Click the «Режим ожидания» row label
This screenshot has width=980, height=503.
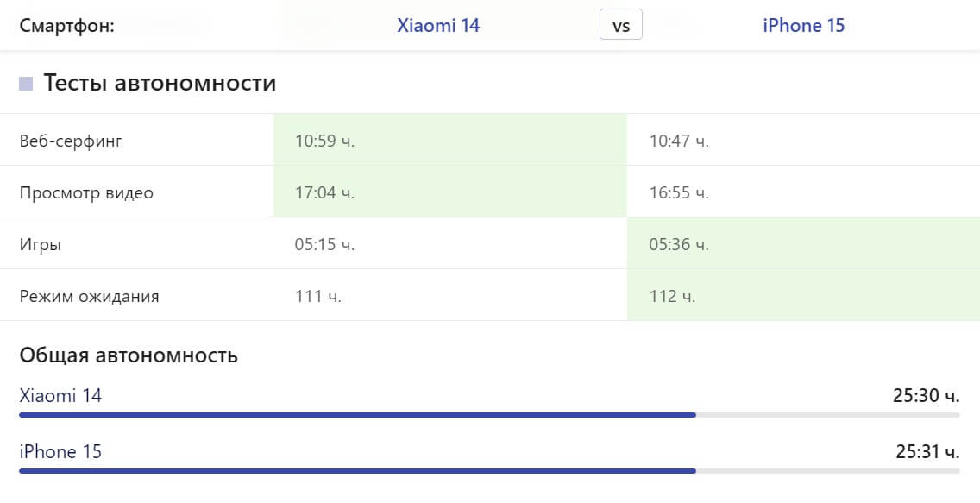coord(89,296)
